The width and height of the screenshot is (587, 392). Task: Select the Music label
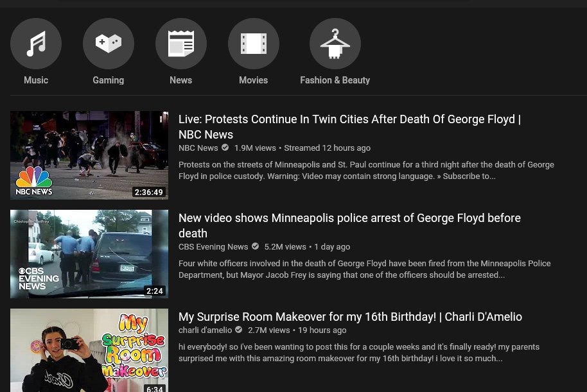[x=36, y=80]
